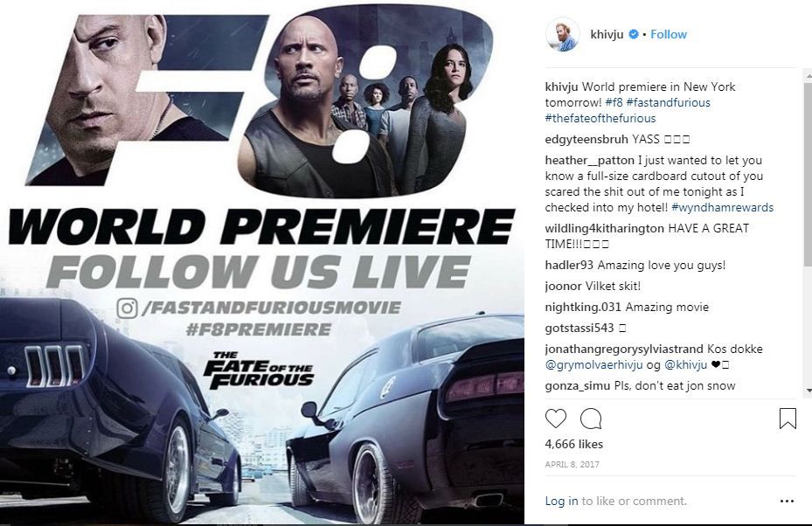Save post with bookmark icon
Screen dimensions: 812x526
pyautogui.click(x=788, y=419)
